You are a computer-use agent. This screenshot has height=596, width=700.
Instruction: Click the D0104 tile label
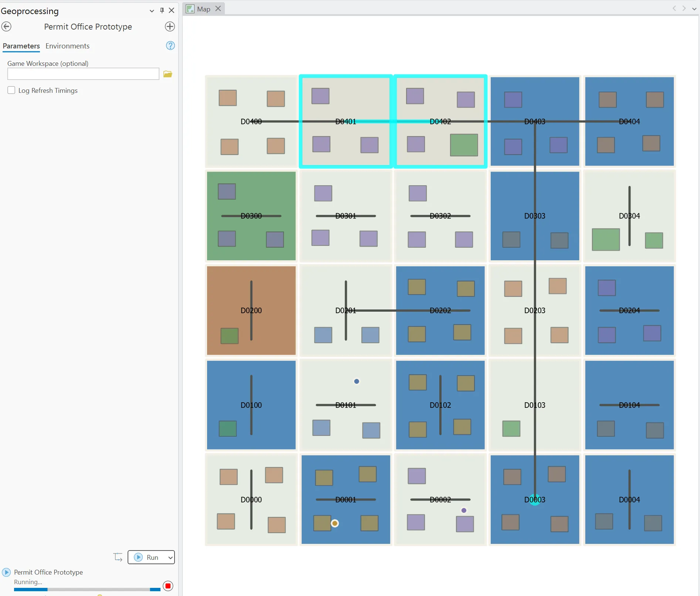[x=629, y=405]
